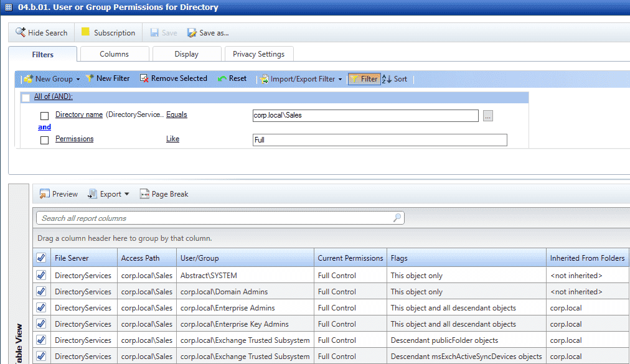
Task: Select the Descendant msExchActiveSyncDevices objects cell
Action: tap(466, 356)
